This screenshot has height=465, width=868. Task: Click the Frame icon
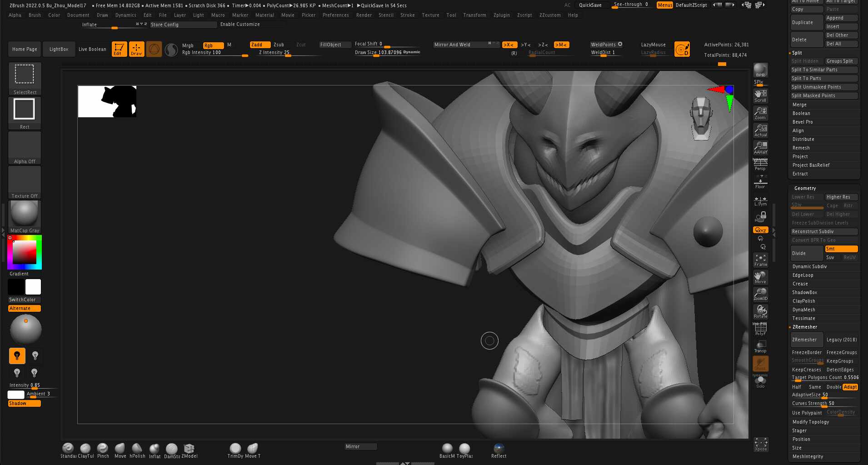[x=760, y=260]
